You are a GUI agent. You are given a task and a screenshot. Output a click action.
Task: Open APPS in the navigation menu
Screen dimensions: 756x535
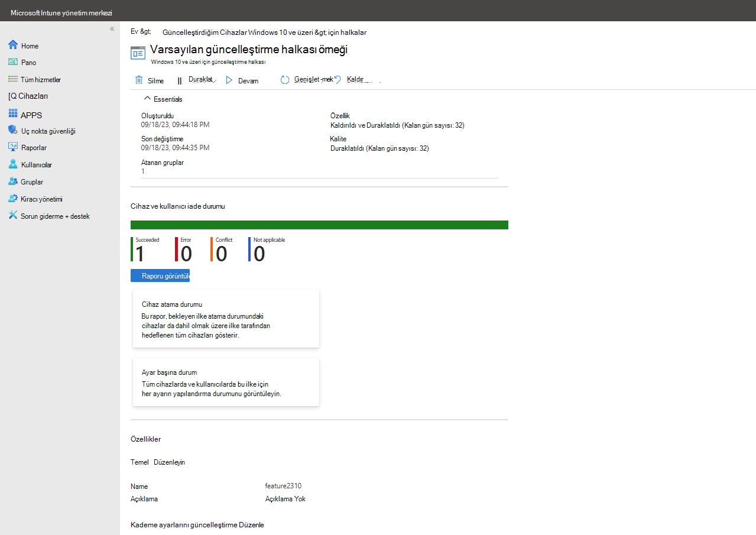coord(31,115)
